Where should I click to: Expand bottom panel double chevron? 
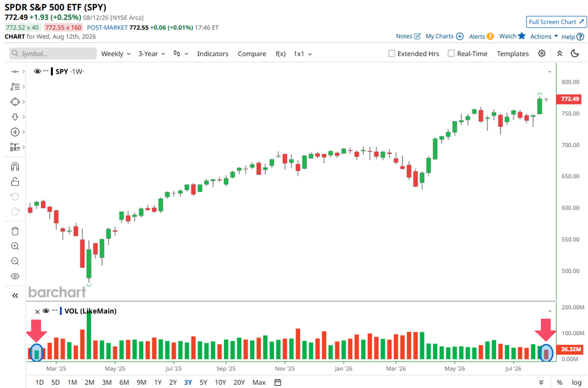click(541, 382)
